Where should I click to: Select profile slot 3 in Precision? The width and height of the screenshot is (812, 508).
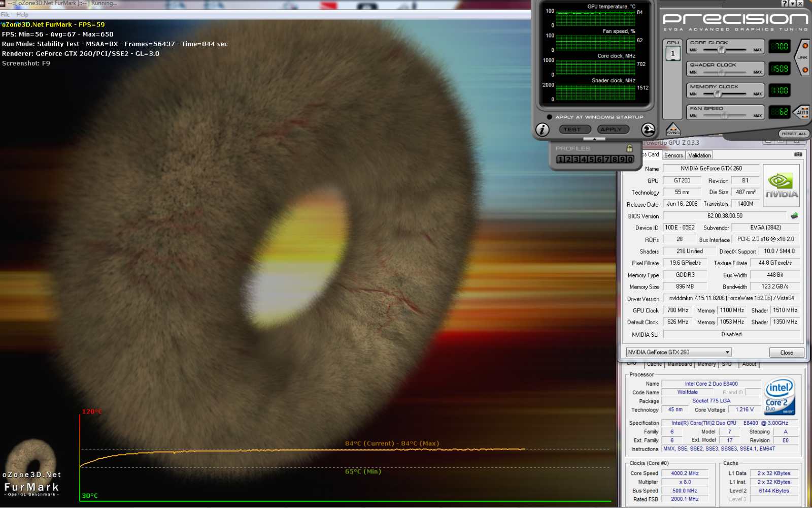pyautogui.click(x=576, y=160)
